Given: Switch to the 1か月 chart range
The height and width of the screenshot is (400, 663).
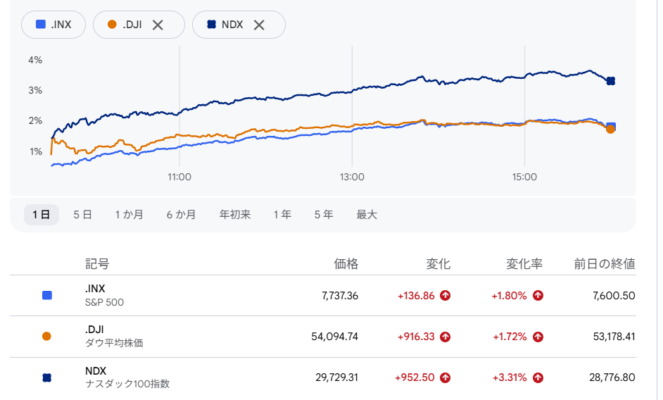Looking at the screenshot, I should coord(129,215).
